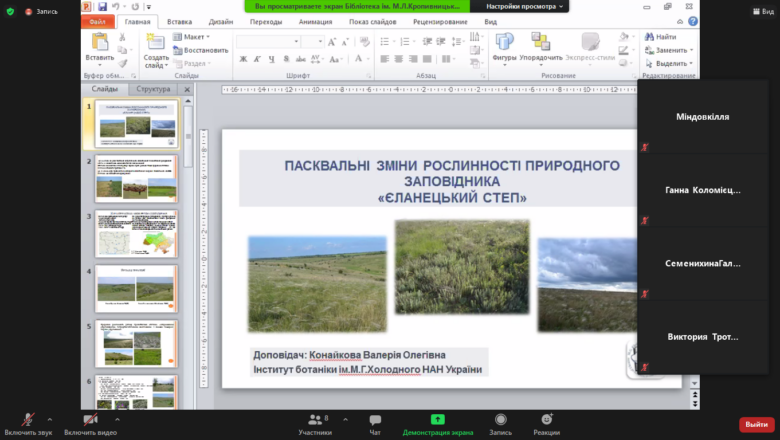
Task: Create a new slide with Создать слайд icon
Action: coord(155,42)
